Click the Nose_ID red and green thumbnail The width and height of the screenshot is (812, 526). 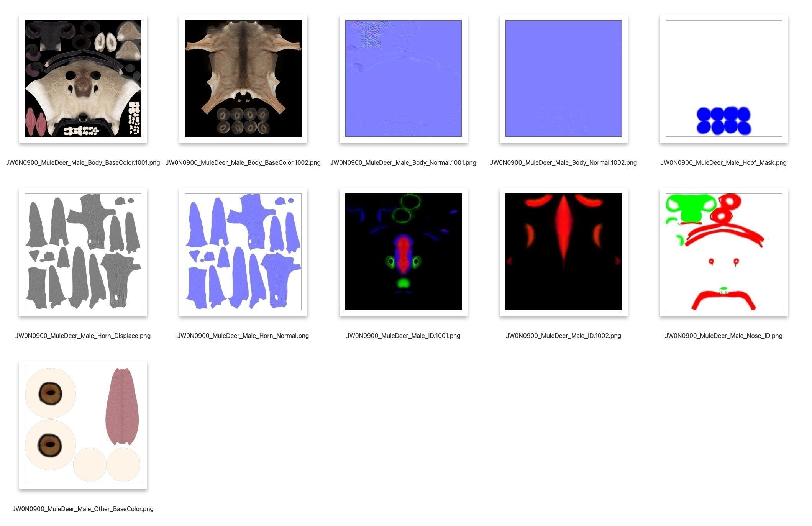(723, 252)
